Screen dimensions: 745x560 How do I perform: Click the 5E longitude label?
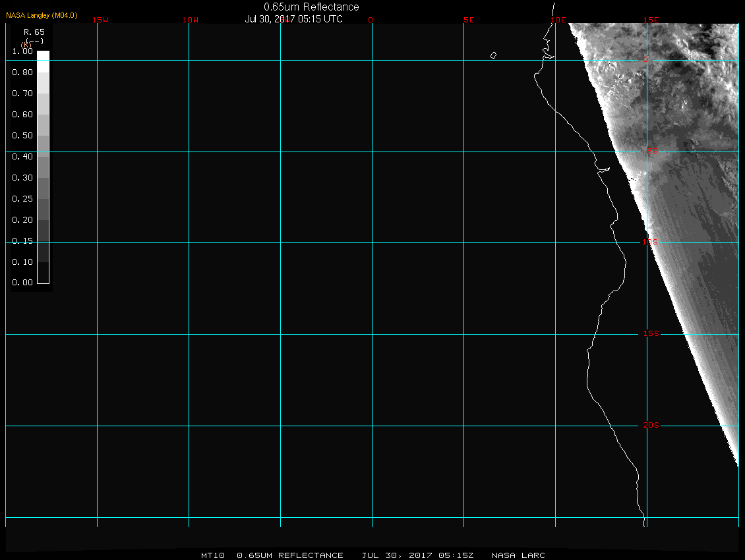pos(469,20)
